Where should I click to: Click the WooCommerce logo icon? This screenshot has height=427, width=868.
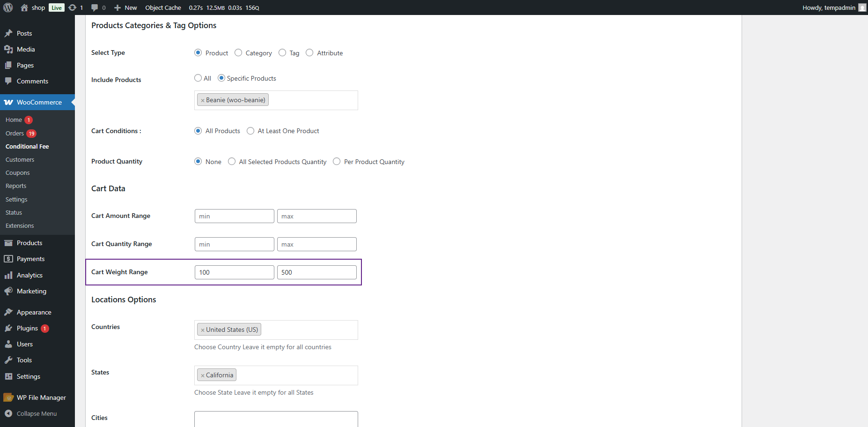(x=8, y=102)
